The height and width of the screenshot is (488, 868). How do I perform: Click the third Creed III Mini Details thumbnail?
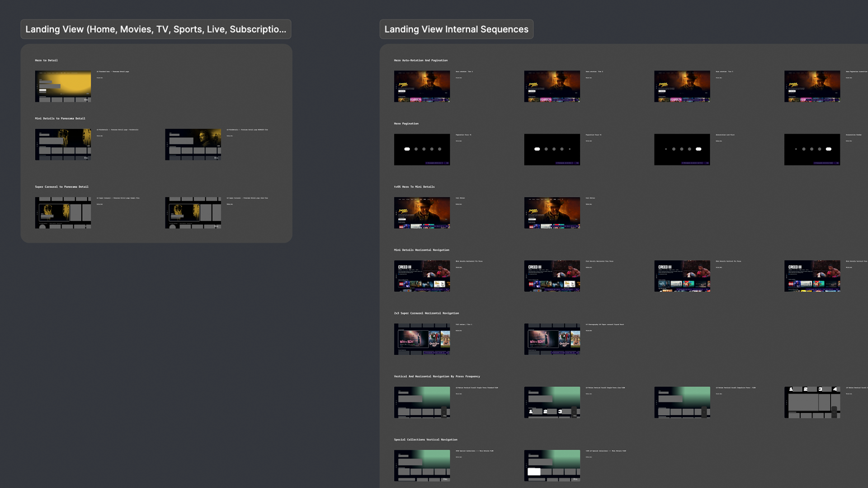[x=682, y=276]
